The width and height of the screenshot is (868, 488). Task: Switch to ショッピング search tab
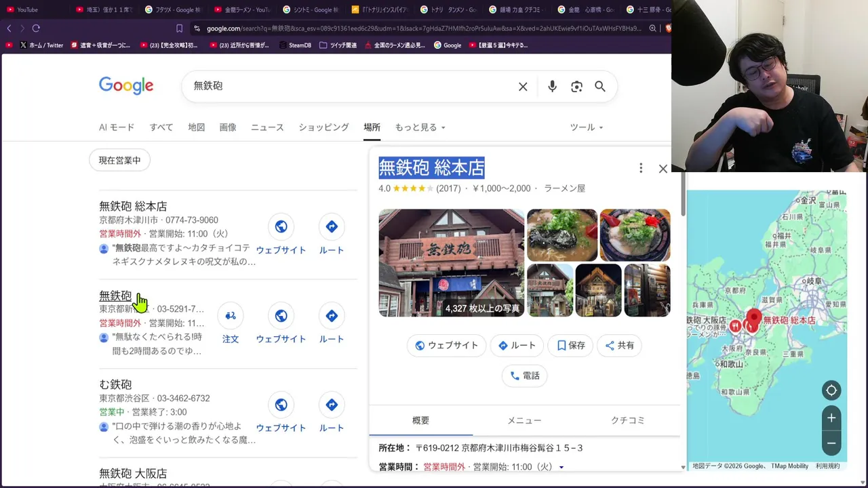point(323,127)
